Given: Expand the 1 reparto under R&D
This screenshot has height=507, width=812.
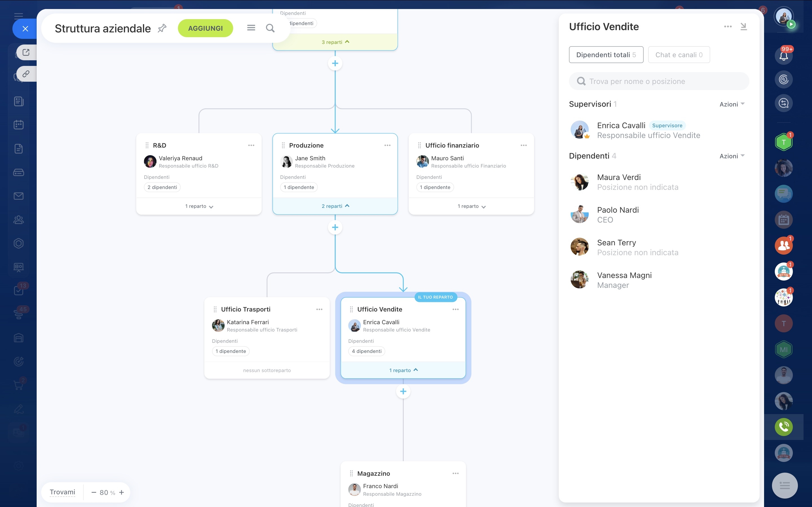Looking at the screenshot, I should click(199, 206).
